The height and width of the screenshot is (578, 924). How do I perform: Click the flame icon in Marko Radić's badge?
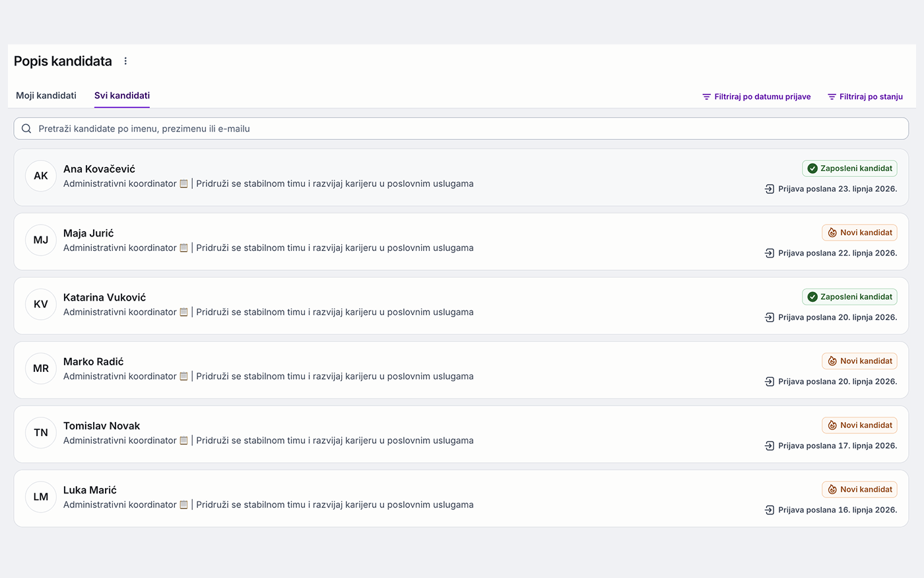832,361
